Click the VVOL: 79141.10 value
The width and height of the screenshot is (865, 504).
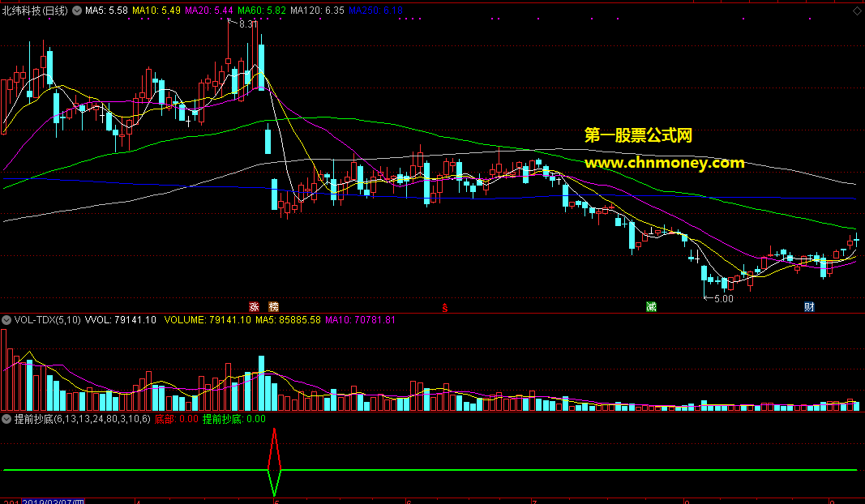(x=120, y=320)
